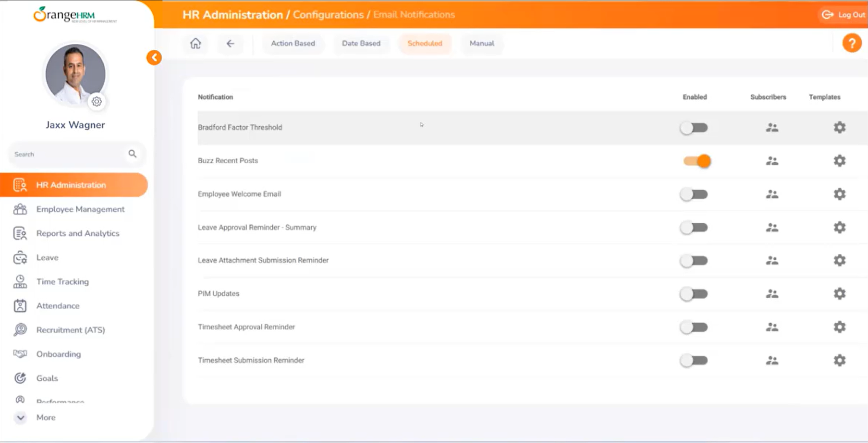Open subscribers for PIM Updates
Screen dimensions: 868x443
pyautogui.click(x=772, y=294)
